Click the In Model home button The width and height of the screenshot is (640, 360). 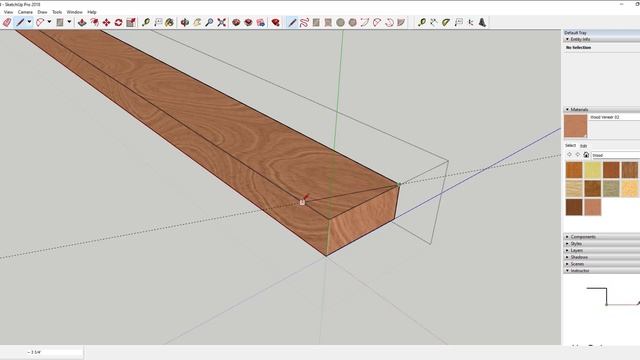(586, 155)
